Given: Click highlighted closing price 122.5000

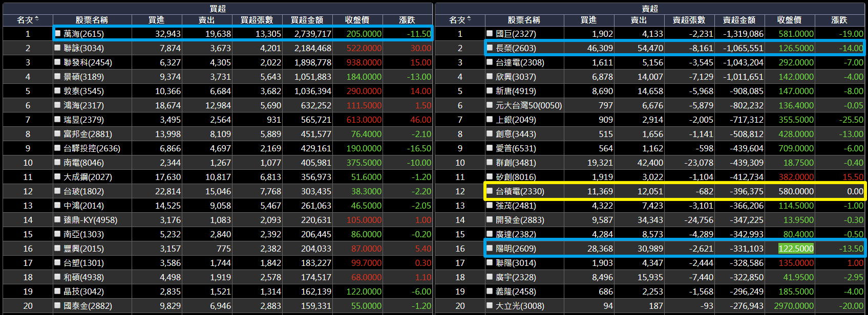Looking at the screenshot, I should (x=796, y=249).
